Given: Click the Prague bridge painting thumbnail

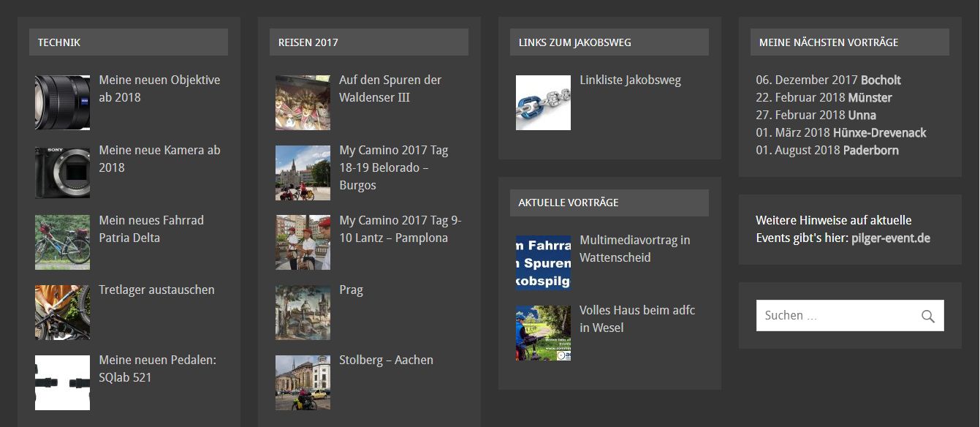Looking at the screenshot, I should pyautogui.click(x=303, y=312).
